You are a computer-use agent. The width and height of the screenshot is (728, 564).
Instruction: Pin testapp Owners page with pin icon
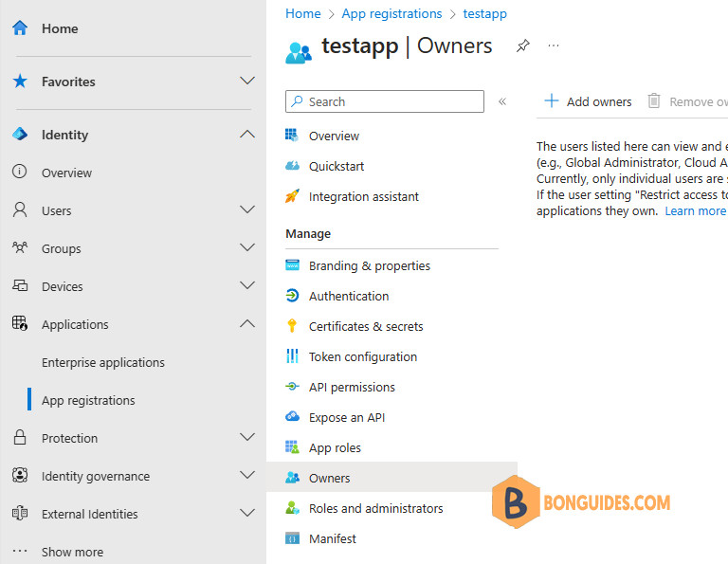(x=523, y=45)
